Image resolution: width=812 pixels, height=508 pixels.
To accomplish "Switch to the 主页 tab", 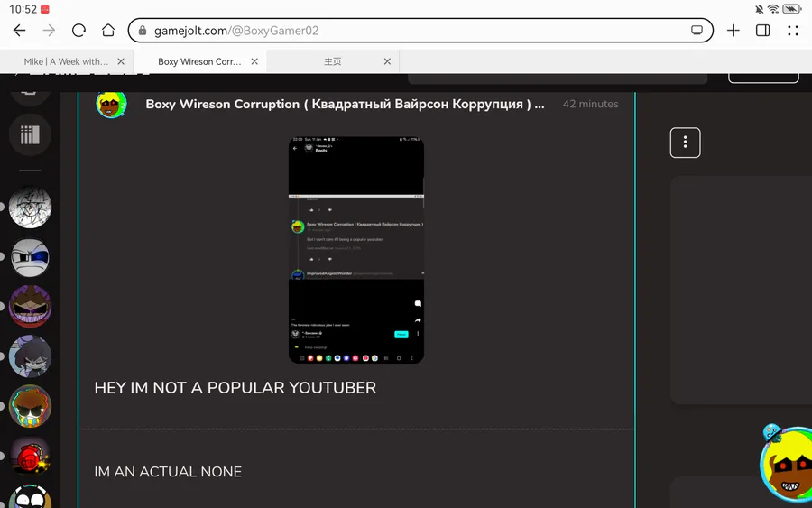I will (x=332, y=61).
